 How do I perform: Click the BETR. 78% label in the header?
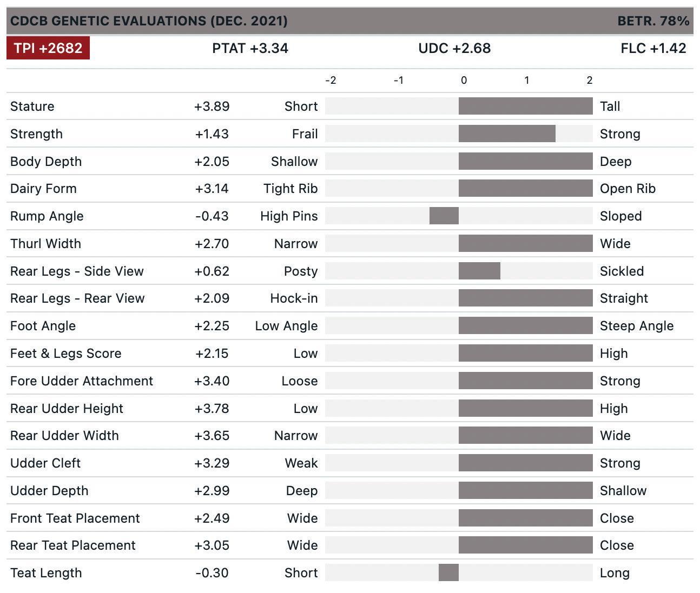[x=653, y=21]
